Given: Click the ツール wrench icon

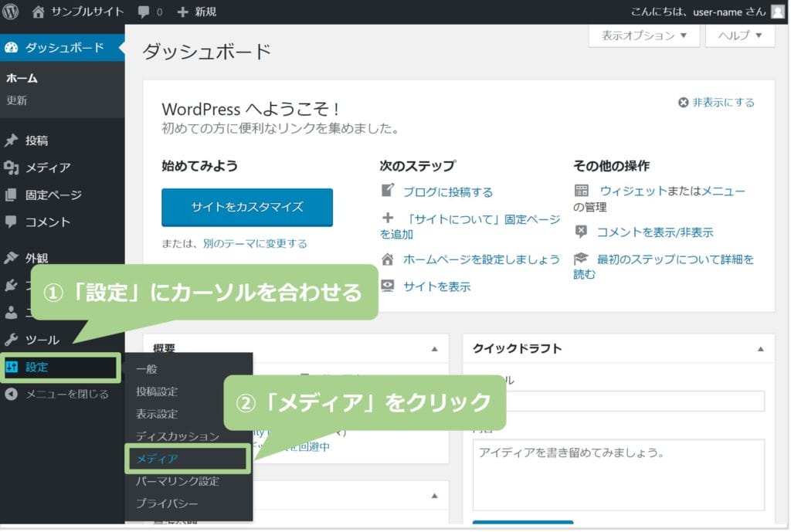Looking at the screenshot, I should 11,340.
